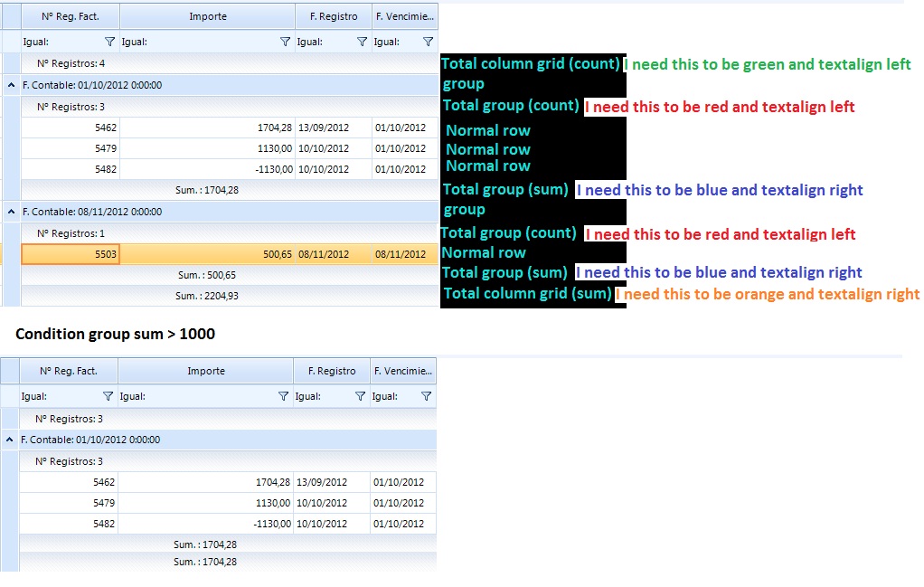The image size is (924, 587).
Task: Select cell 5462 in upper grid
Action: (71, 128)
